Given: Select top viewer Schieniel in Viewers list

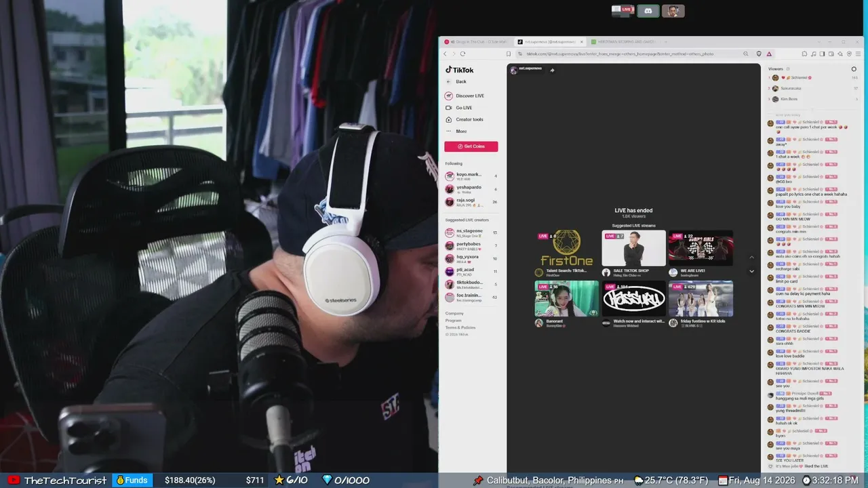Looking at the screenshot, I should coord(813,78).
